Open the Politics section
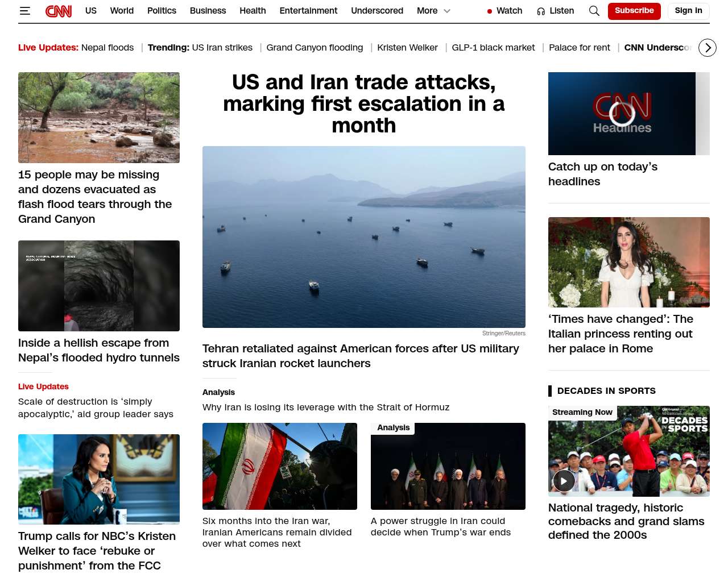Viewport: 728px width, 582px height. click(162, 11)
